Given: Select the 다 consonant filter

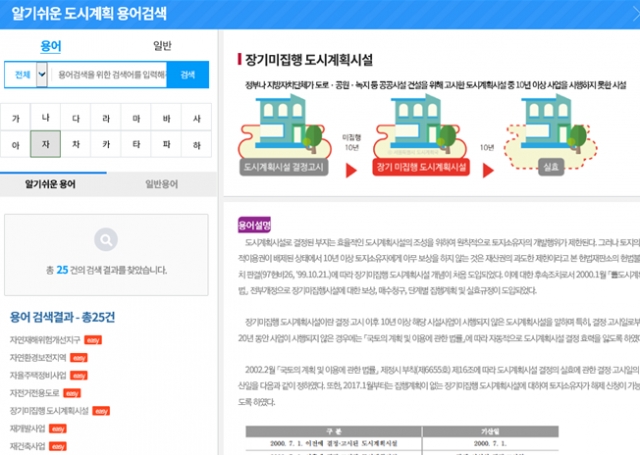Looking at the screenshot, I should tap(76, 118).
